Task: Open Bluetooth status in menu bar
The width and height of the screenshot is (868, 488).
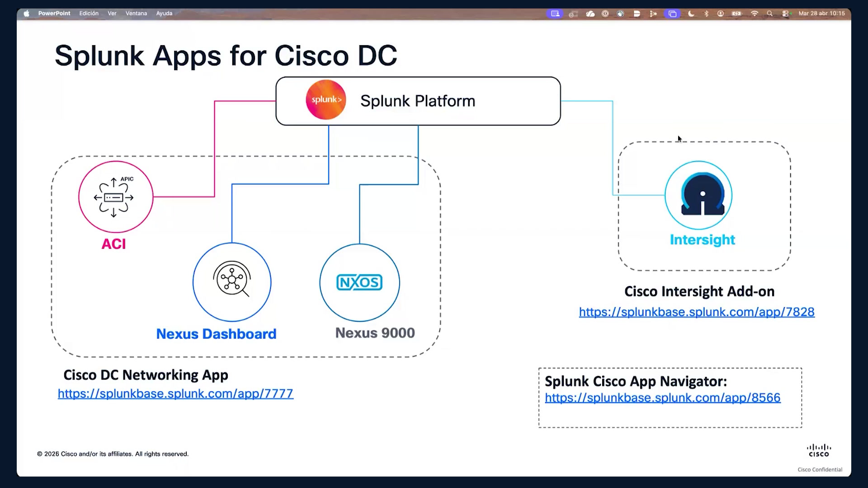Action: tap(706, 14)
